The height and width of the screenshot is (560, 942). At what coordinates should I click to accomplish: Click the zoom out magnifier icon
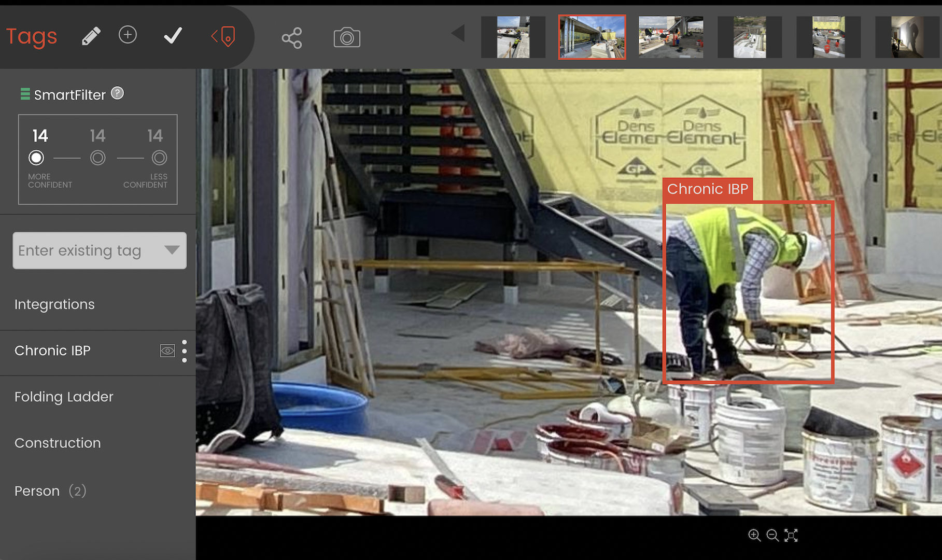click(x=772, y=535)
